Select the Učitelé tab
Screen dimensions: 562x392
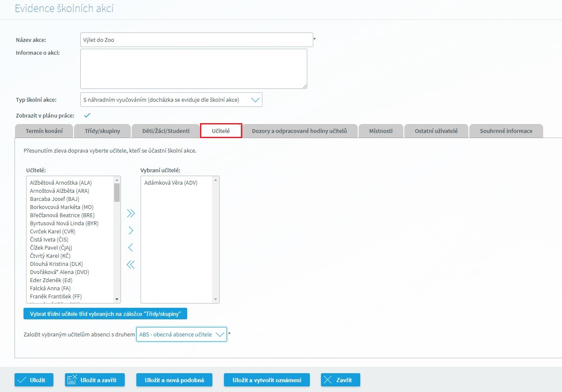coord(221,131)
